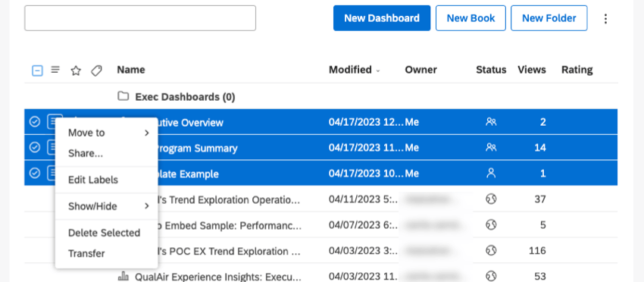644x282 pixels.
Task: Open the three-dot more options menu
Action: [605, 18]
